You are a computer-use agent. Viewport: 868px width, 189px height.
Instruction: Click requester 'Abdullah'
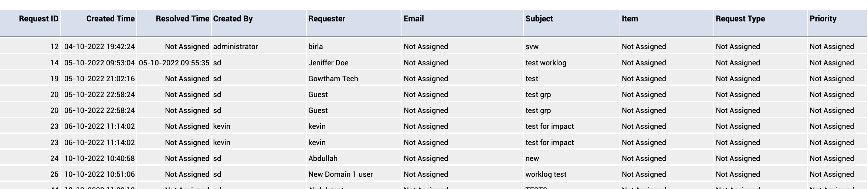pos(323,158)
